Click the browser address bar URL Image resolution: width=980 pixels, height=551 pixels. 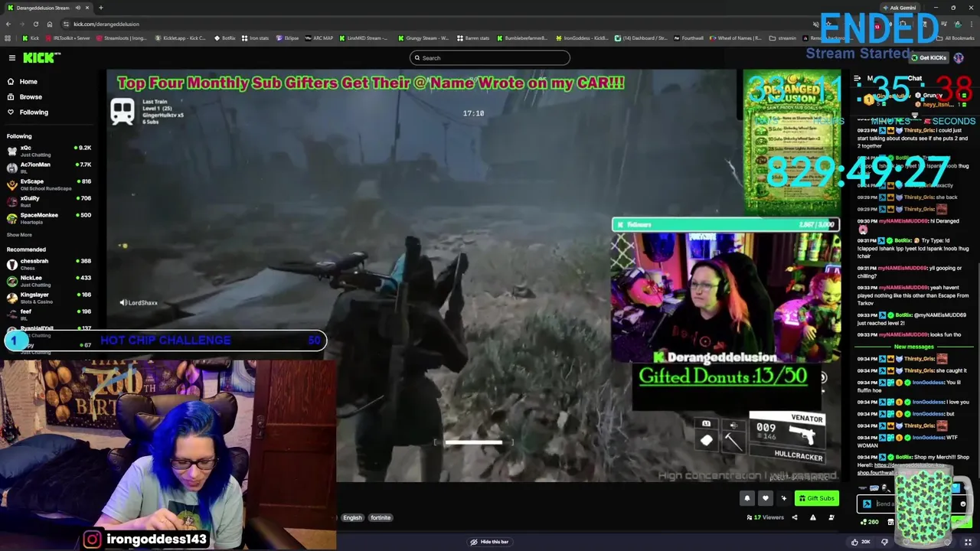click(x=106, y=24)
